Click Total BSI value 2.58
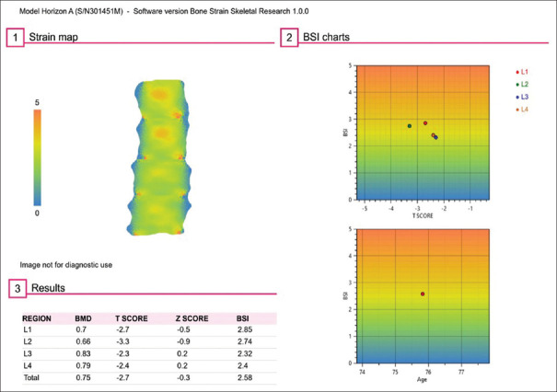 (x=245, y=377)
